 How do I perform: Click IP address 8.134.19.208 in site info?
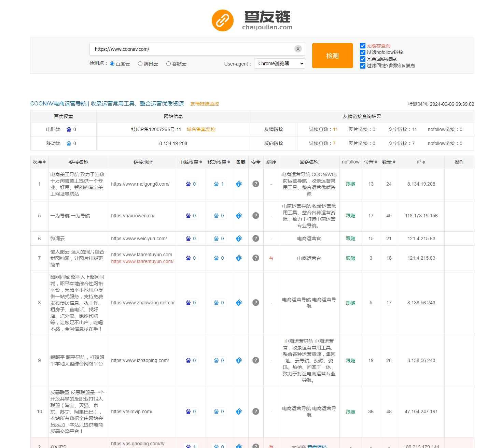(x=173, y=143)
